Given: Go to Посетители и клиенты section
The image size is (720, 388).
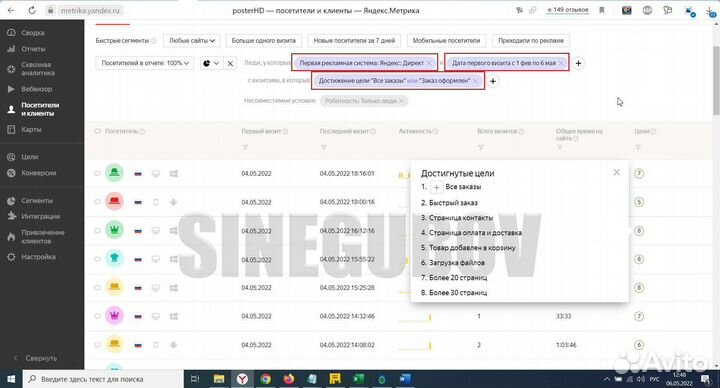Looking at the screenshot, I should 40,109.
